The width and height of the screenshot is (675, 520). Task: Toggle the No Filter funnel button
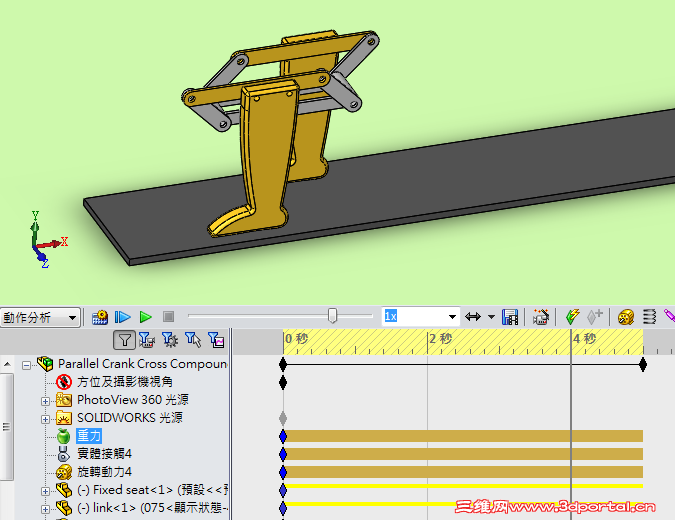tap(124, 340)
